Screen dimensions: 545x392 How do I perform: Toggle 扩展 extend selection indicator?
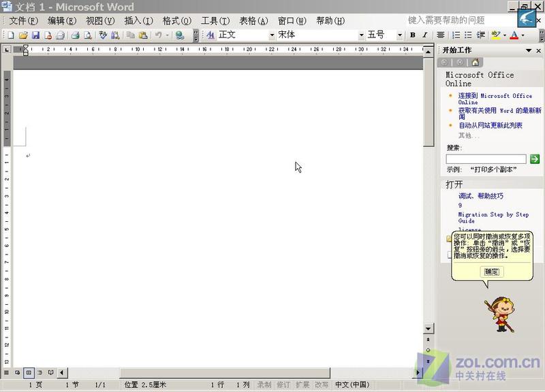(302, 385)
